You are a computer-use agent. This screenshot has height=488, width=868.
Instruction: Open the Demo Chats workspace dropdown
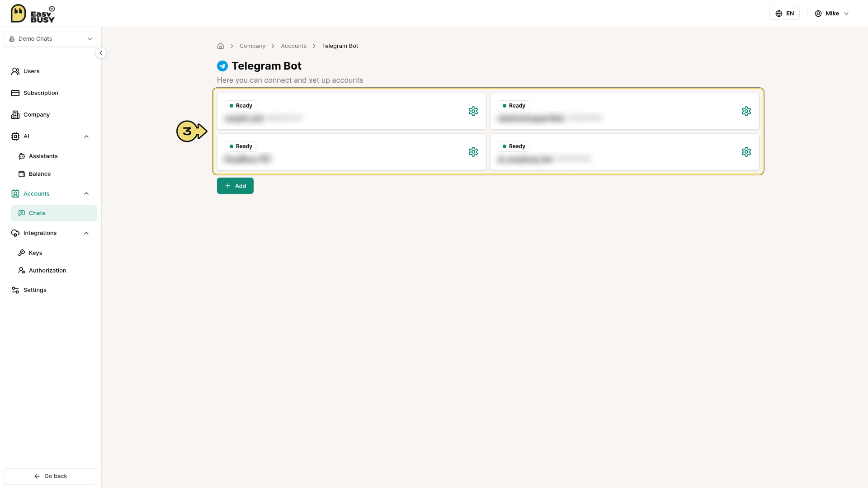[x=51, y=39]
